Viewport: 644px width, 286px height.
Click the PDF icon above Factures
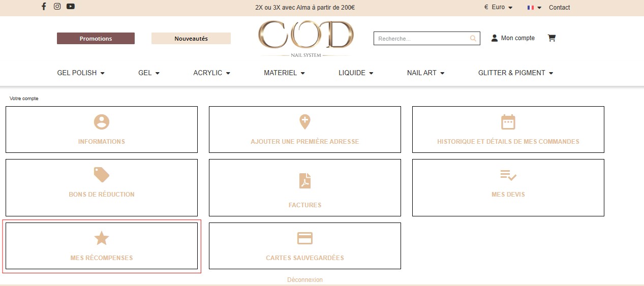[305, 180]
